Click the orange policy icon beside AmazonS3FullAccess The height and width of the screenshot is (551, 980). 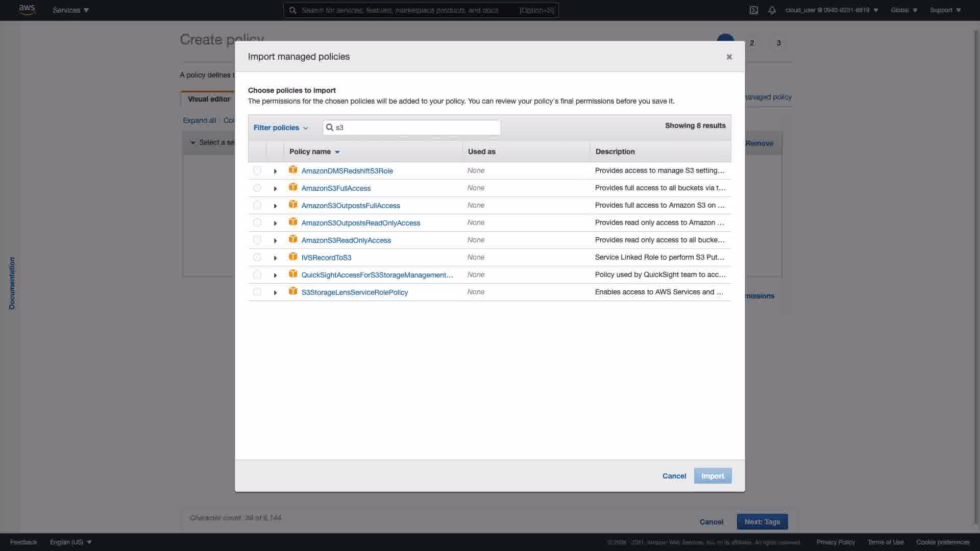coord(293,187)
